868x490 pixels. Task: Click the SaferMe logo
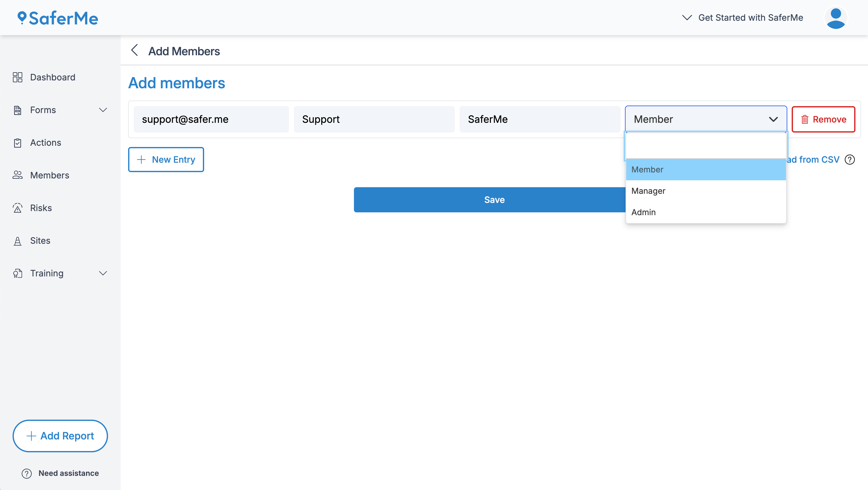pyautogui.click(x=58, y=18)
